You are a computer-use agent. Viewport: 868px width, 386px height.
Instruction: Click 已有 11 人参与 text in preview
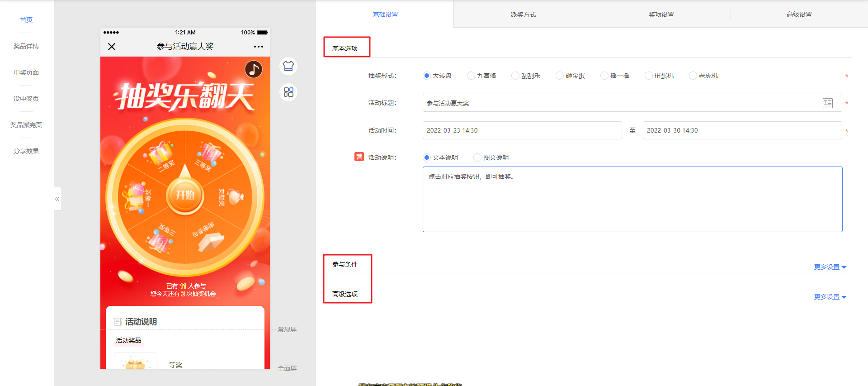[x=186, y=286]
